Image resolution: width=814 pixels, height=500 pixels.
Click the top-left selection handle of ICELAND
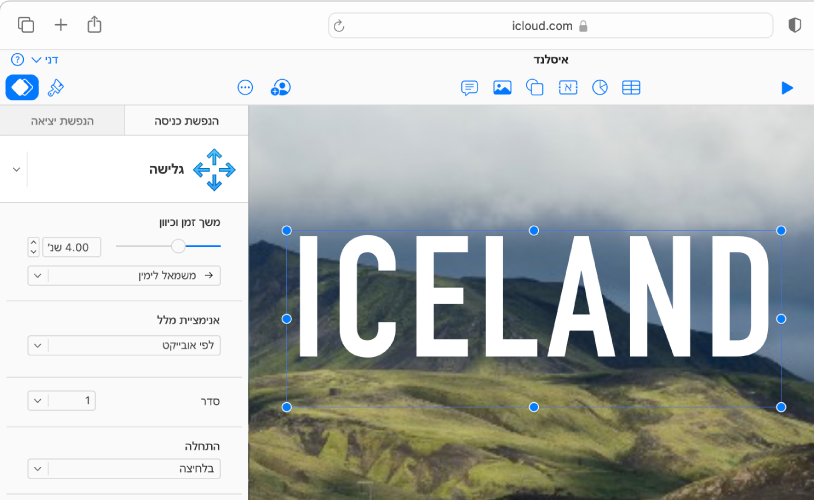(287, 231)
